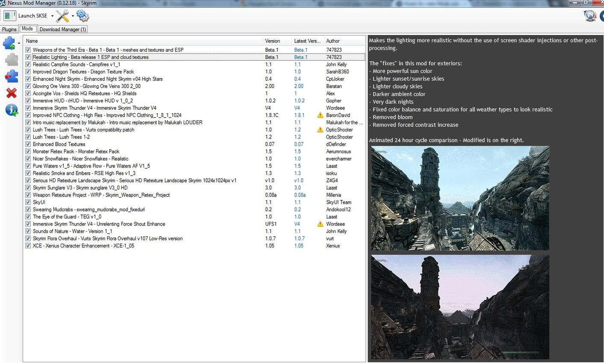Disable the Enhanced Blood Textures checkbox

click(x=28, y=144)
